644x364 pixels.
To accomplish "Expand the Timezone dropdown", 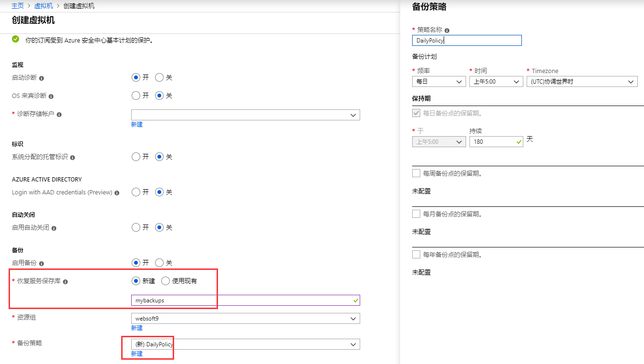I will (x=582, y=82).
